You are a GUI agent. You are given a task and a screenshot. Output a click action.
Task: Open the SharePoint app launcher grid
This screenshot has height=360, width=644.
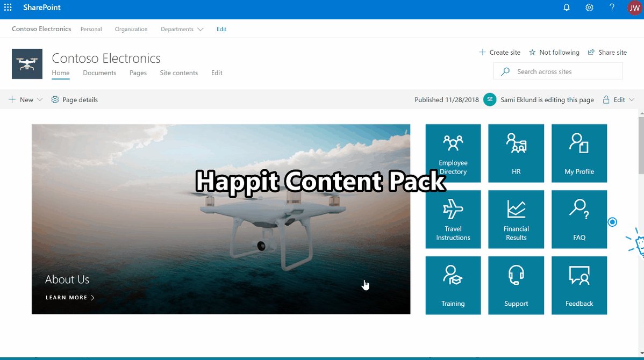point(8,8)
